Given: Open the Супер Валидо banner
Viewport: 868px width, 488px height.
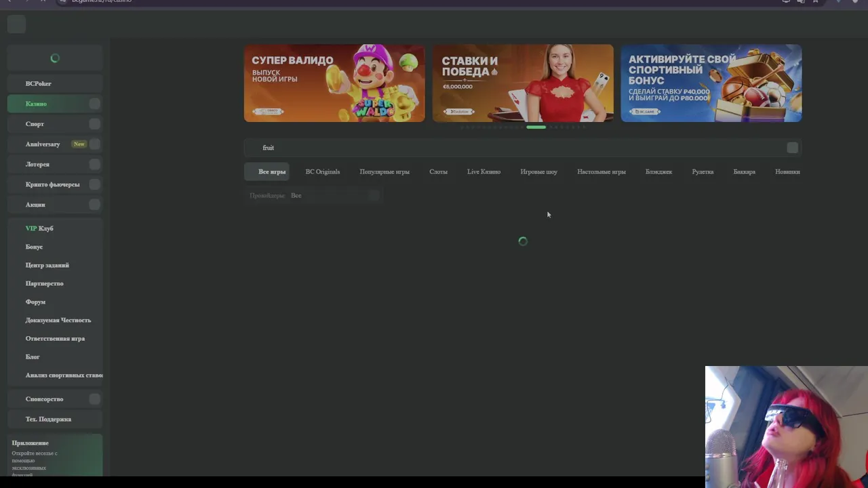Looking at the screenshot, I should tap(334, 83).
